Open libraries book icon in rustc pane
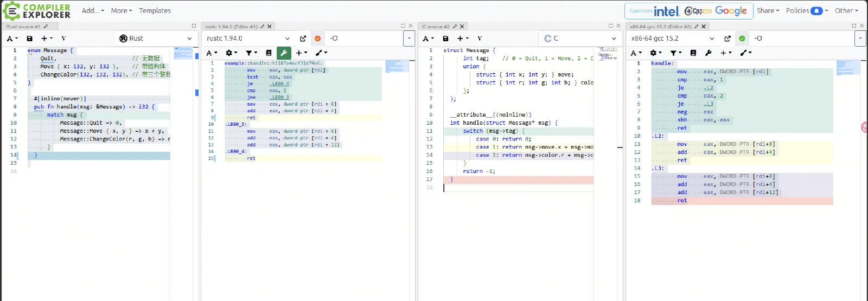The width and height of the screenshot is (868, 301). 269,53
